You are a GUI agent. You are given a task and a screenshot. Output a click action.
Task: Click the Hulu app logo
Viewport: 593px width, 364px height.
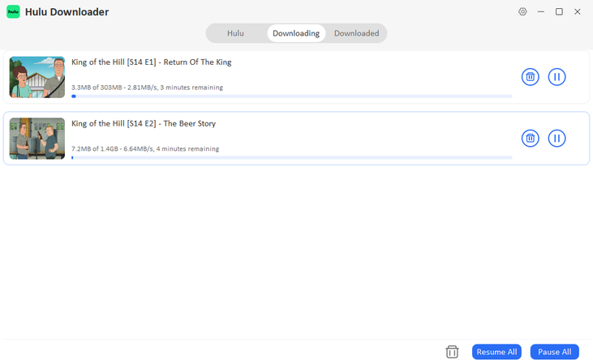(13, 11)
